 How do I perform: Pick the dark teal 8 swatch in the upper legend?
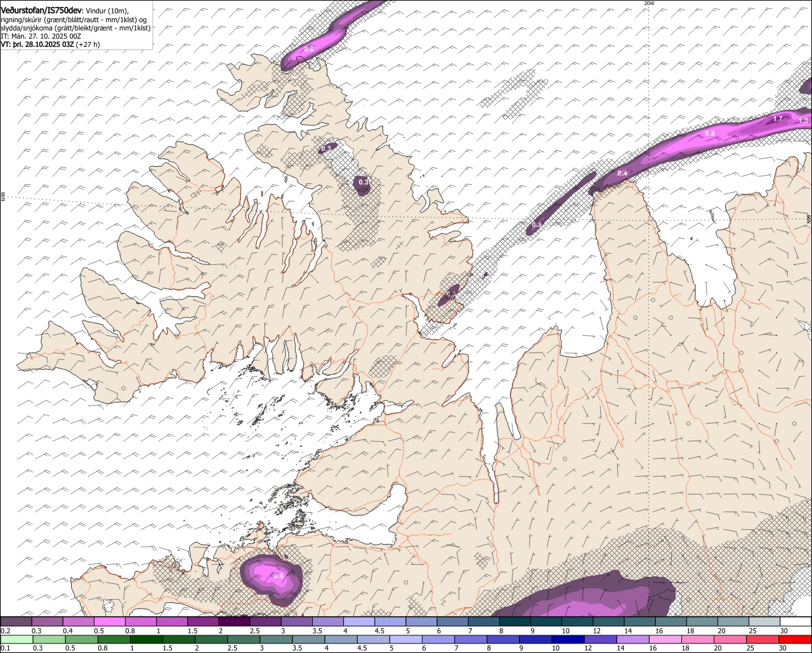[x=514, y=622]
